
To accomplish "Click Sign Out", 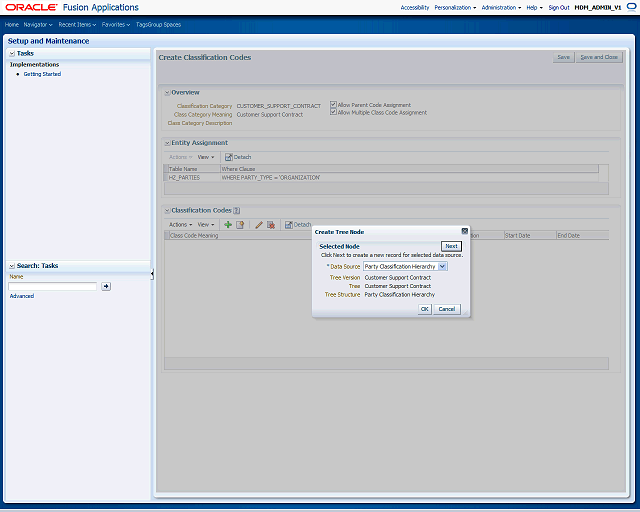I will [x=559, y=7].
